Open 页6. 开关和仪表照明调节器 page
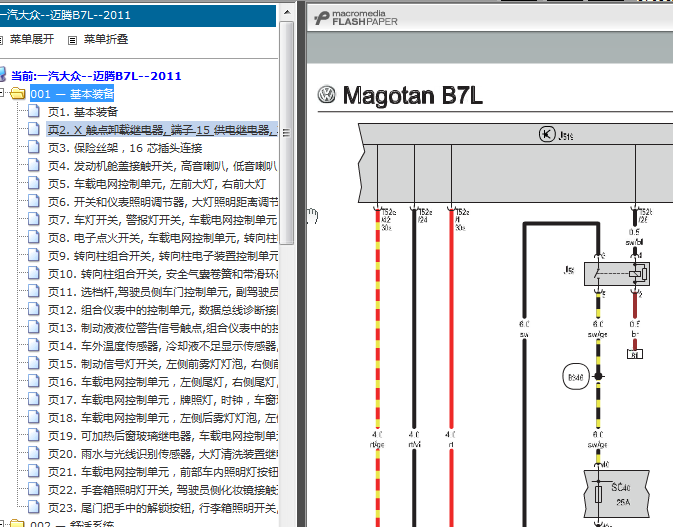673x527 pixels. [163, 202]
